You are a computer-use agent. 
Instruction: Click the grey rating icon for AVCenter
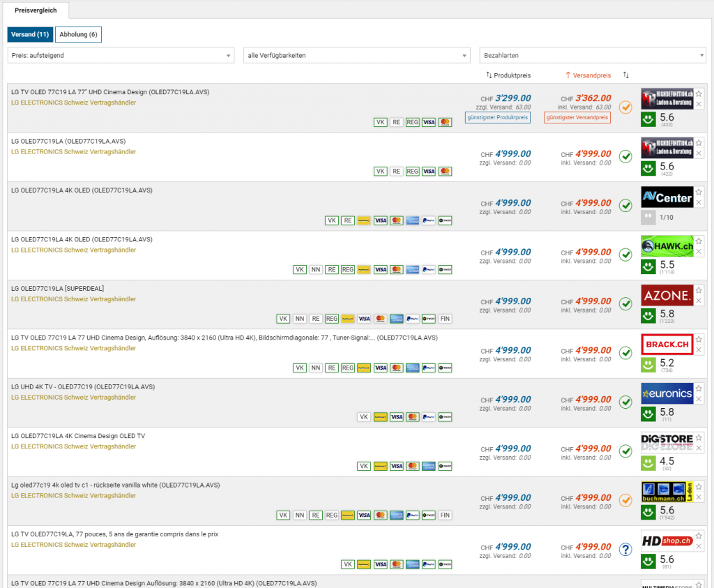click(648, 217)
